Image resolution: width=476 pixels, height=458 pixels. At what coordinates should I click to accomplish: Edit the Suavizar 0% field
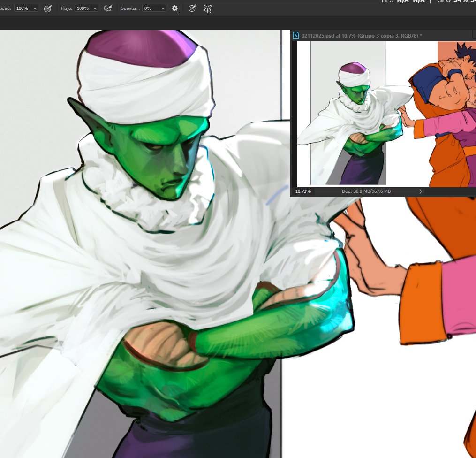click(x=151, y=8)
